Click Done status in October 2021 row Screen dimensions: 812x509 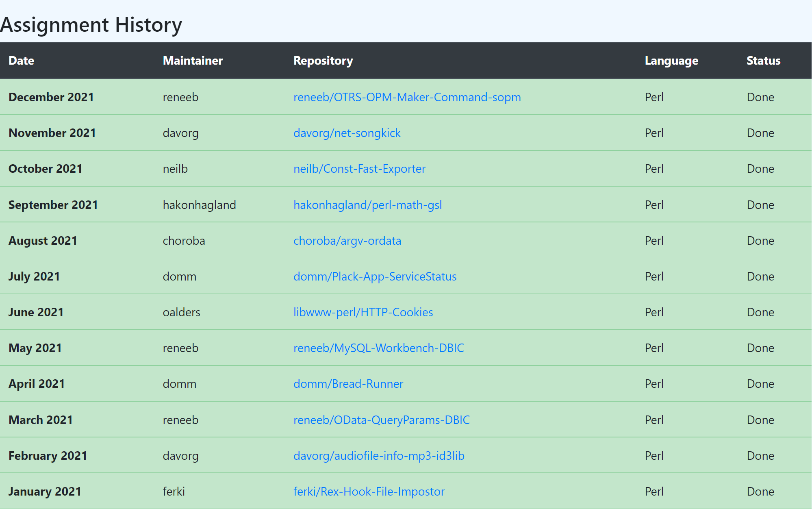pos(760,169)
